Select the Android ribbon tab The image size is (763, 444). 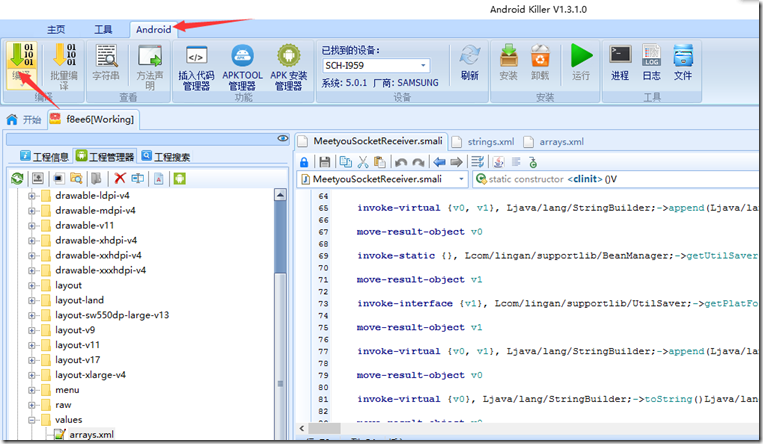click(x=153, y=30)
